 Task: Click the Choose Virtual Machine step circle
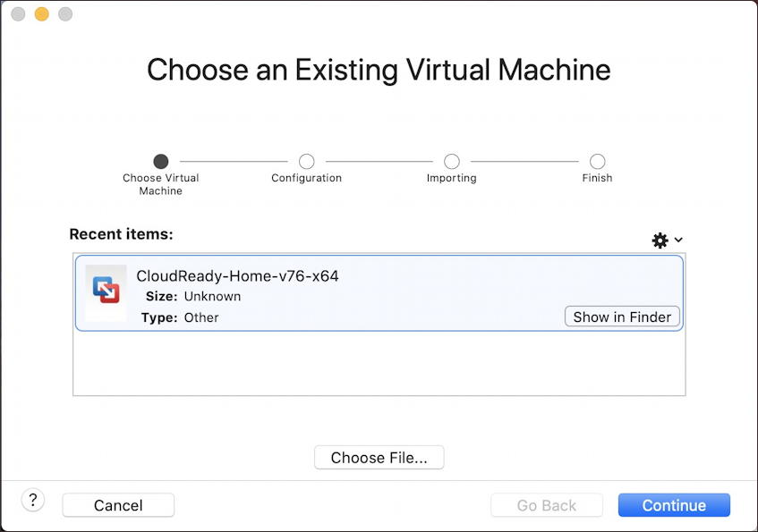pyautogui.click(x=161, y=161)
